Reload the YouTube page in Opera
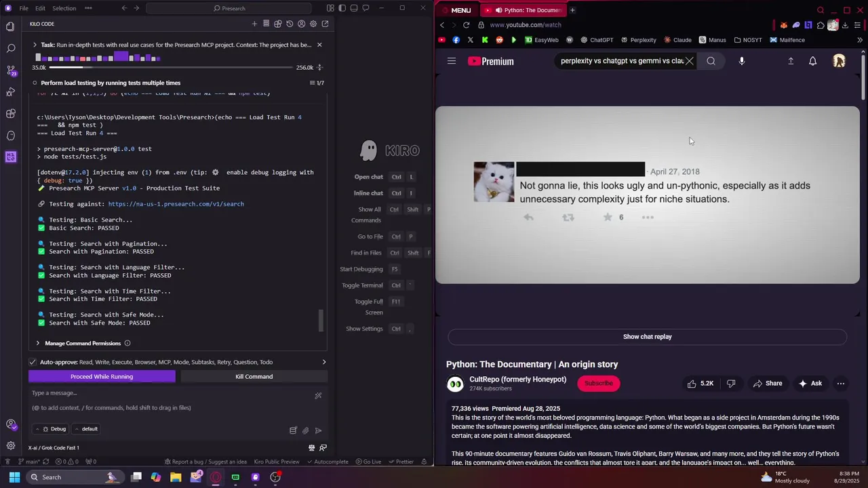This screenshot has width=868, height=488. click(466, 25)
